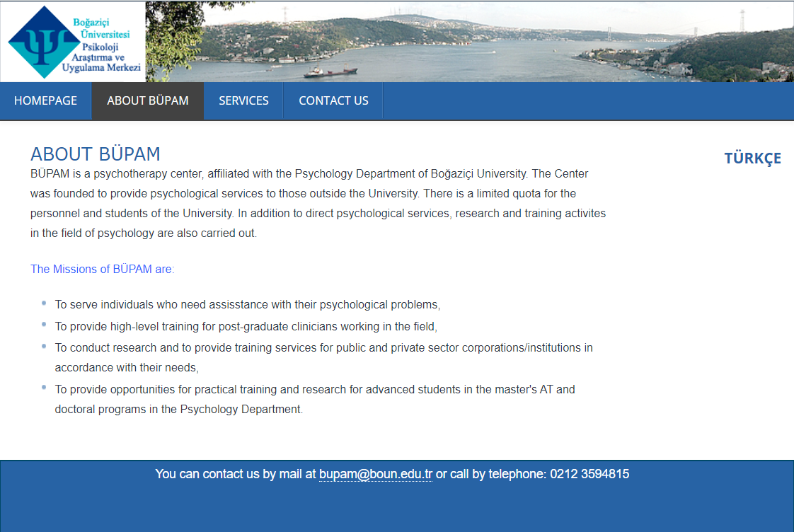Click the intro paragraph describing the psychotherapy center
The height and width of the screenshot is (532, 794).
click(318, 203)
